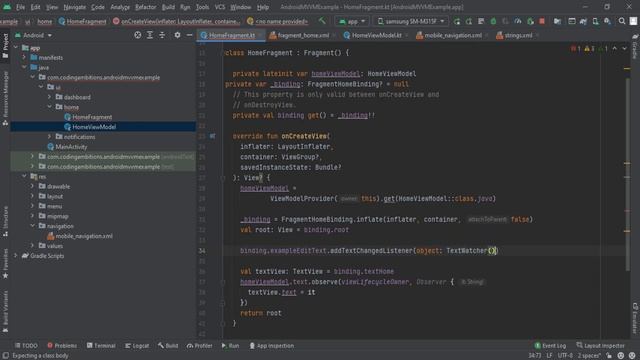Switch to HomeViewModel.kt tab

(376, 36)
